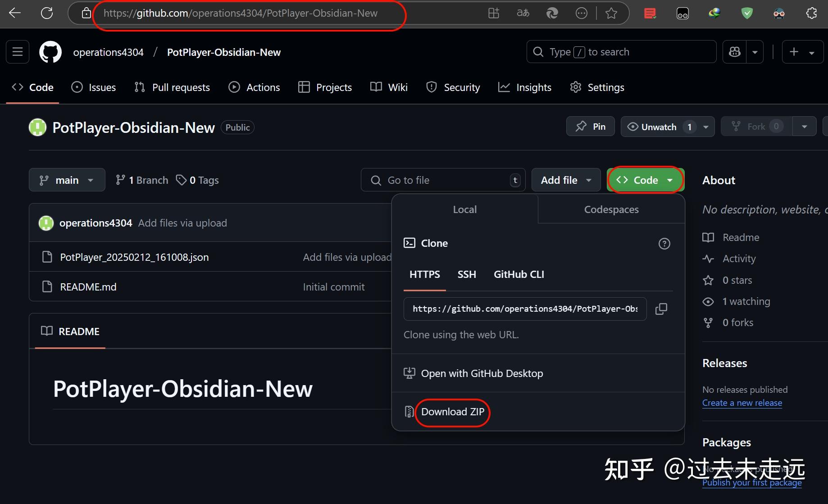828x504 pixels.
Task: Reload the page with the refresh icon
Action: tap(47, 13)
